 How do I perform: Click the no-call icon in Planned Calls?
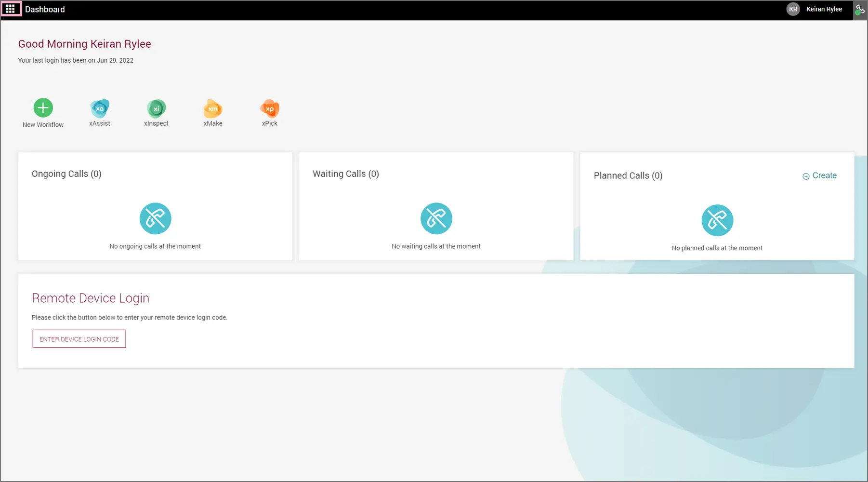coord(717,220)
